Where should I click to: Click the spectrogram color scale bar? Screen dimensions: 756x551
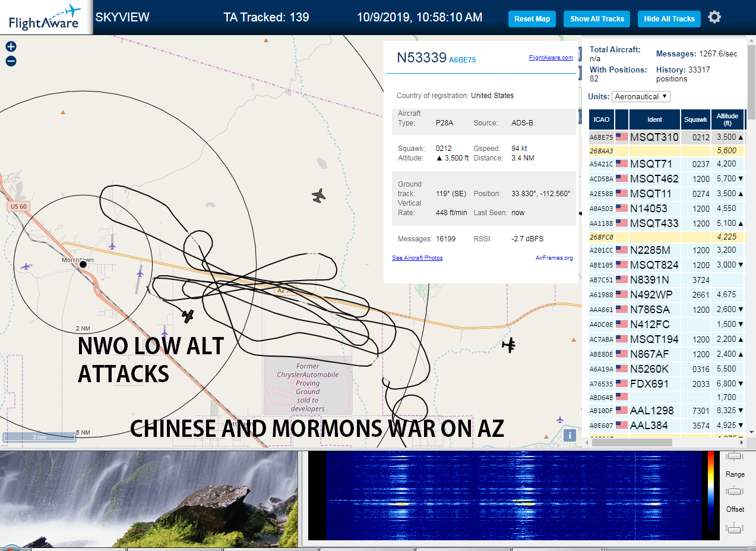point(711,490)
